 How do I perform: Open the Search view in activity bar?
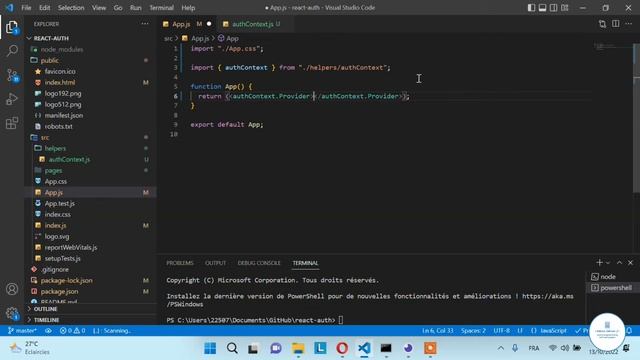[12, 51]
